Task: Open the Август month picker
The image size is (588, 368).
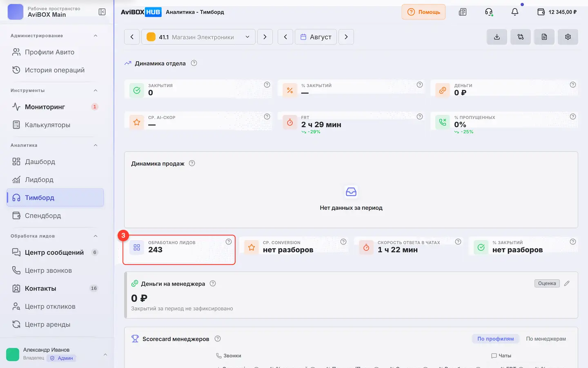Action: (316, 37)
